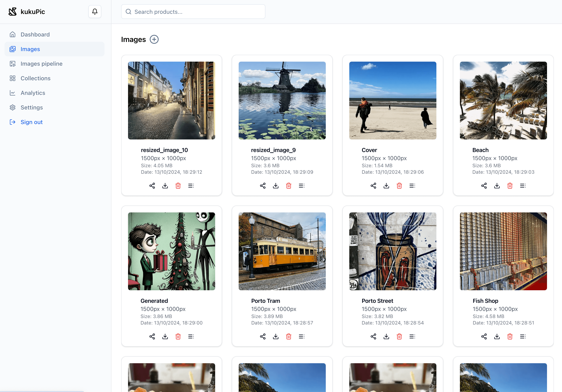This screenshot has height=392, width=562.
Task: Delete the Porto Street image
Action: 399,337
